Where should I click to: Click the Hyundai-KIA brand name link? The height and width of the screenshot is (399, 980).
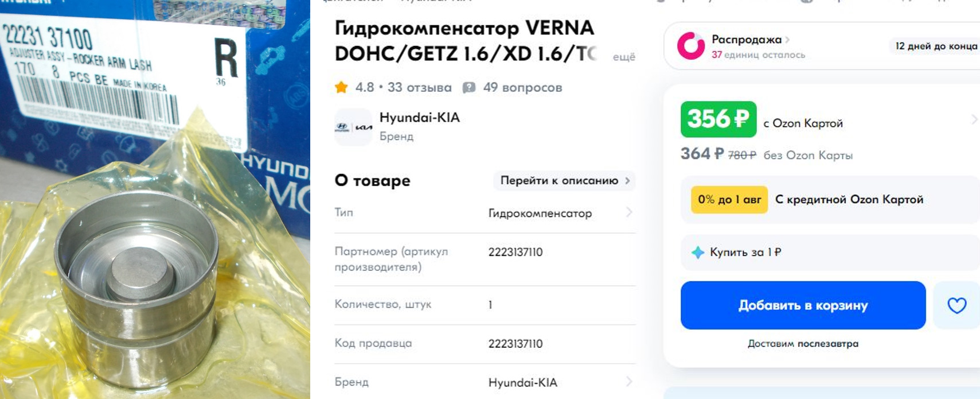419,118
